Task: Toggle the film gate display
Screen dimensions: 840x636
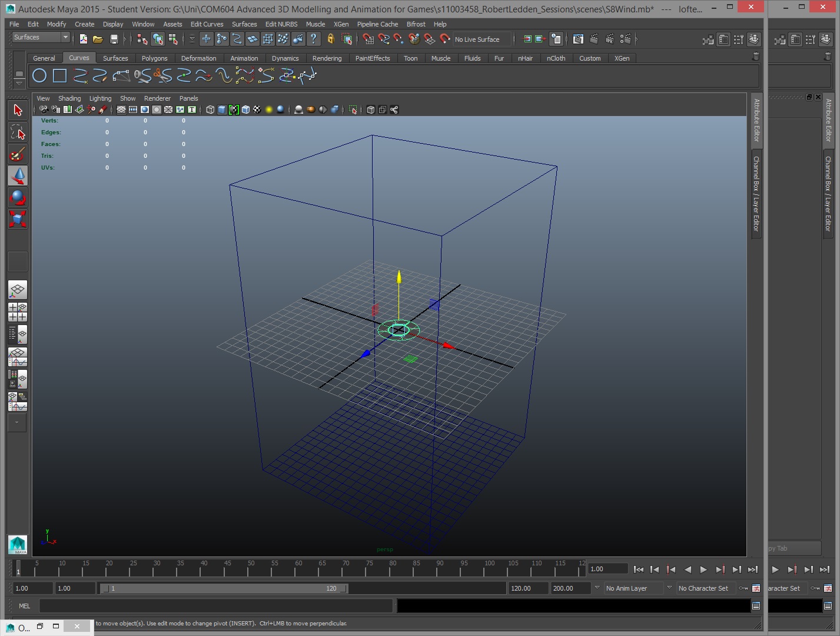Action: tap(133, 110)
